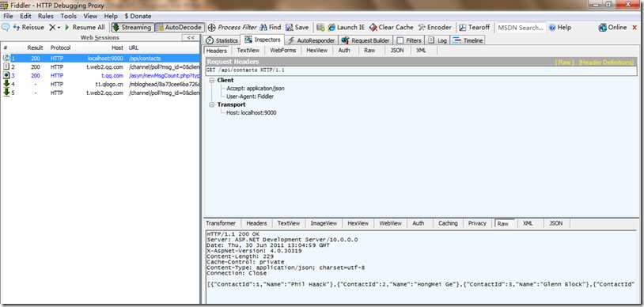The width and height of the screenshot is (644, 307).
Task: Click Tearoff in toolbar
Action: (475, 28)
